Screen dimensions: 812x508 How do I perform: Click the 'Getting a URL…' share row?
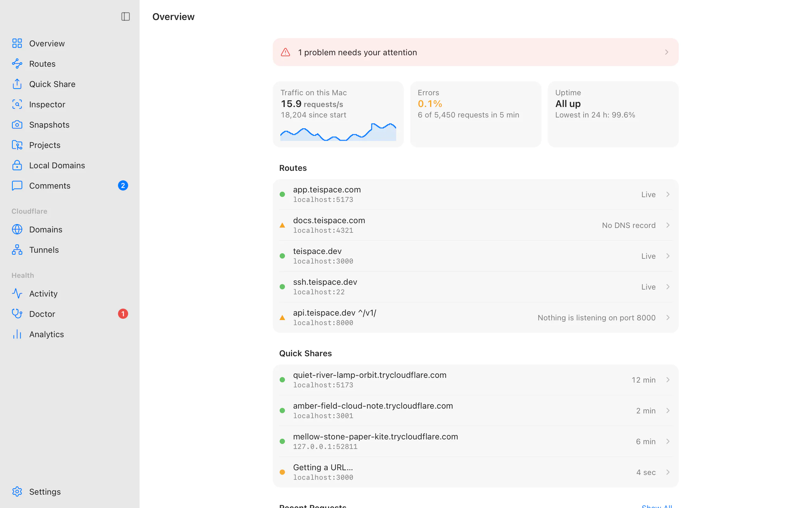pos(475,472)
